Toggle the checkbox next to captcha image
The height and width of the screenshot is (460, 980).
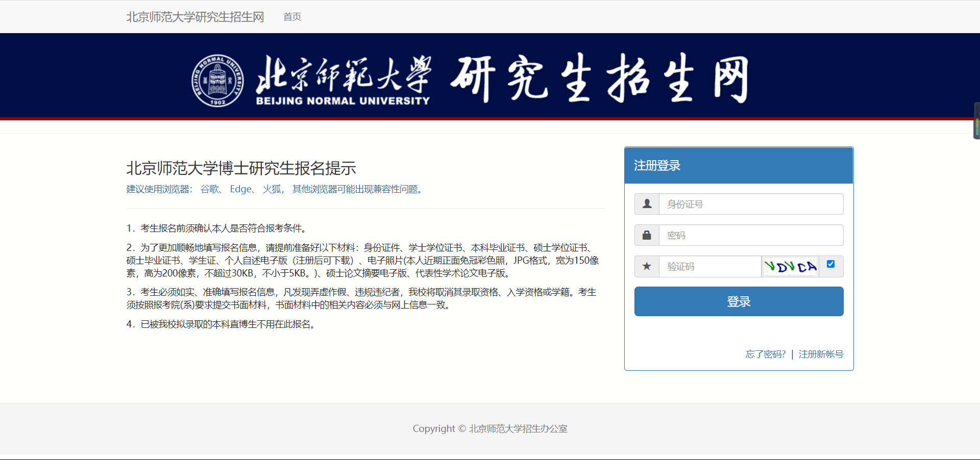pos(830,264)
